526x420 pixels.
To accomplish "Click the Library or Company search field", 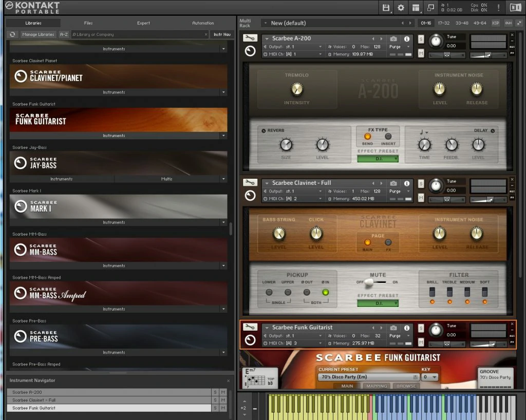I will [x=140, y=34].
